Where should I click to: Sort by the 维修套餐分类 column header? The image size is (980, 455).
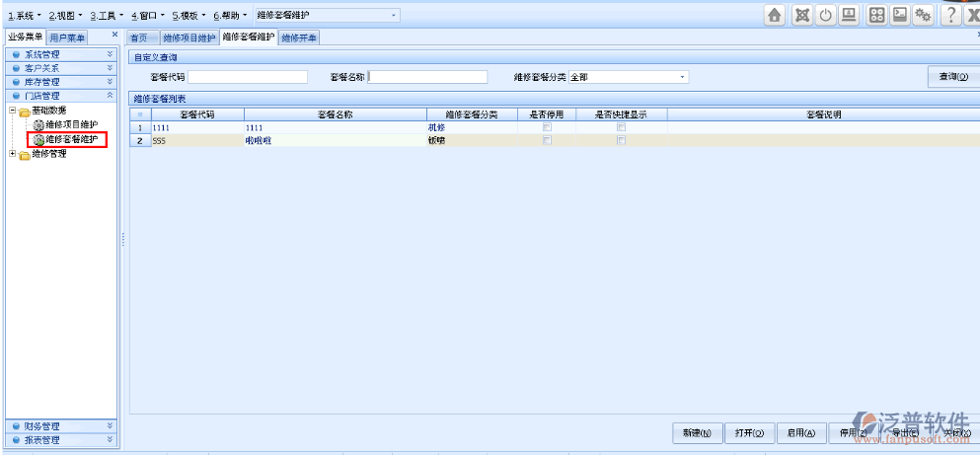pyautogui.click(x=472, y=114)
